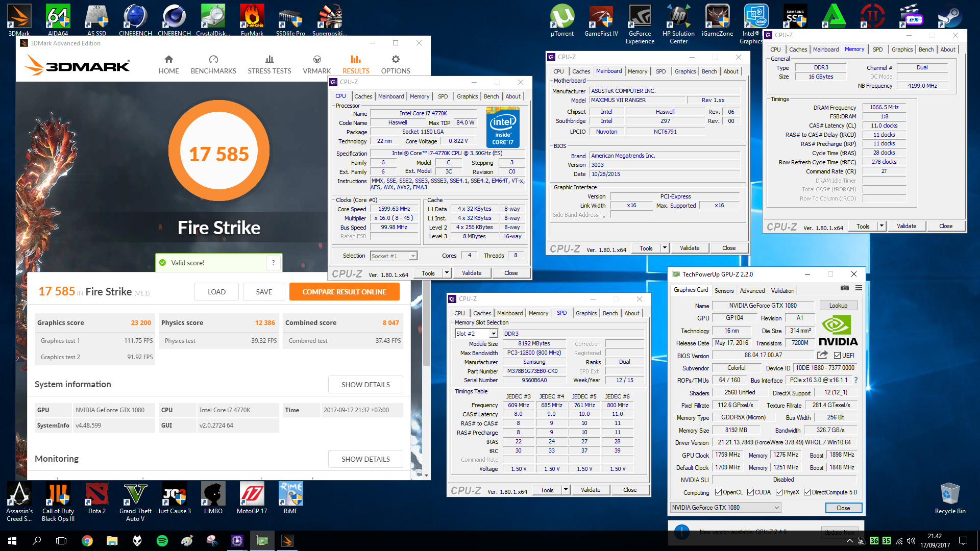Open 3DMark STRESS TESTS section
Image resolution: width=980 pixels, height=551 pixels.
tap(269, 65)
